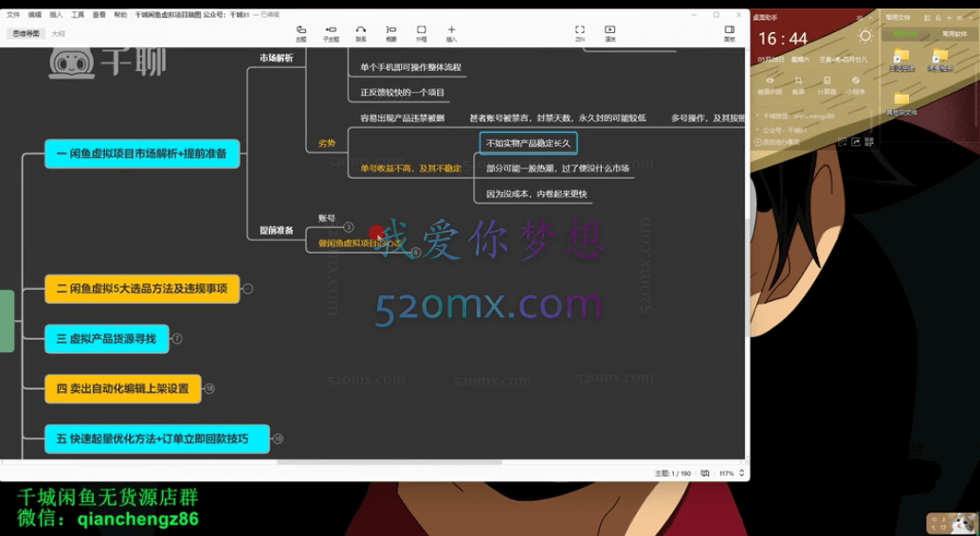Select topic 五 快速起量优化方法+订单立即回款技巧

157,438
